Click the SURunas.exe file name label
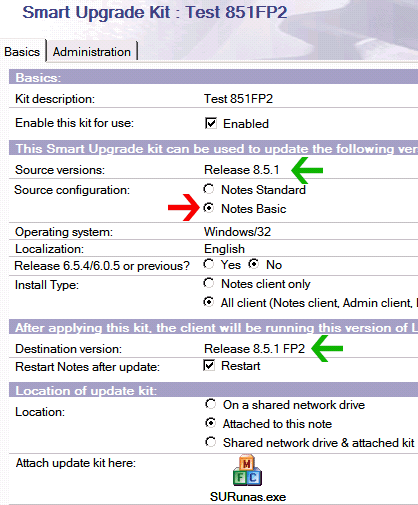Screen dimensions: 418x505 pos(248,497)
